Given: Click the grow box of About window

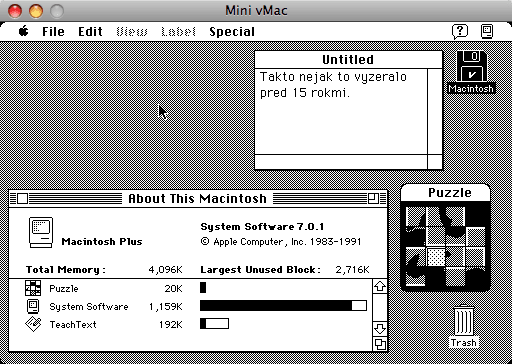Looking at the screenshot, I should point(380,344).
